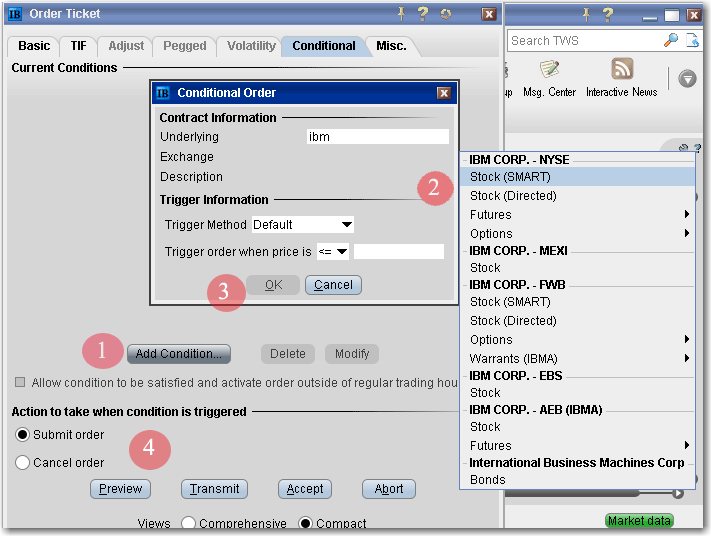Expand Futures submenu under IBM CORP. - AEB
Screen dimensions: 711x536
pyautogui.click(x=577, y=446)
